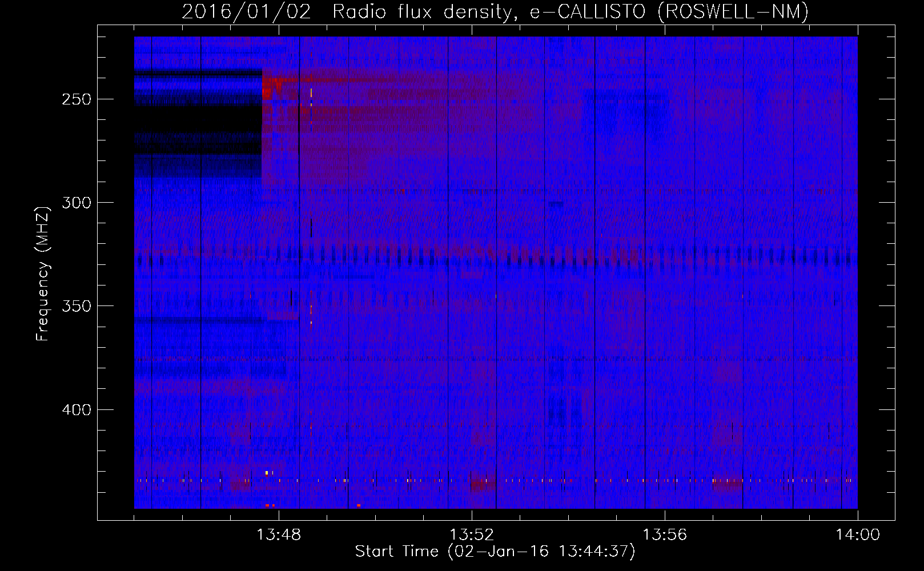This screenshot has height=571, width=924.
Task: Select the 400 frequency tick label
Action: pos(77,410)
